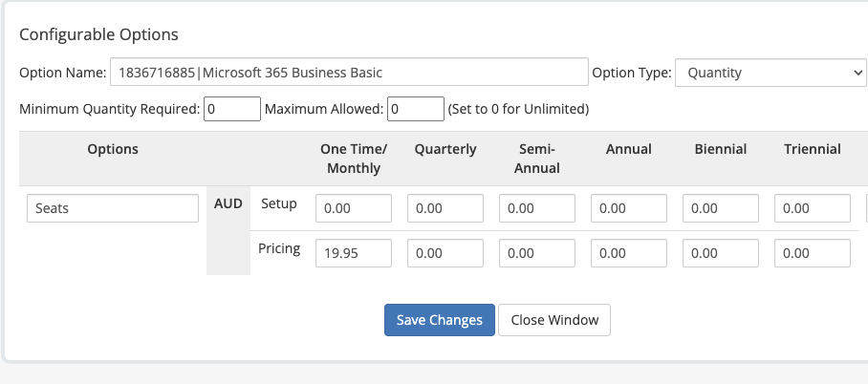This screenshot has width=868, height=384.
Task: Click the Biennial Pricing field
Action: coord(721,253)
